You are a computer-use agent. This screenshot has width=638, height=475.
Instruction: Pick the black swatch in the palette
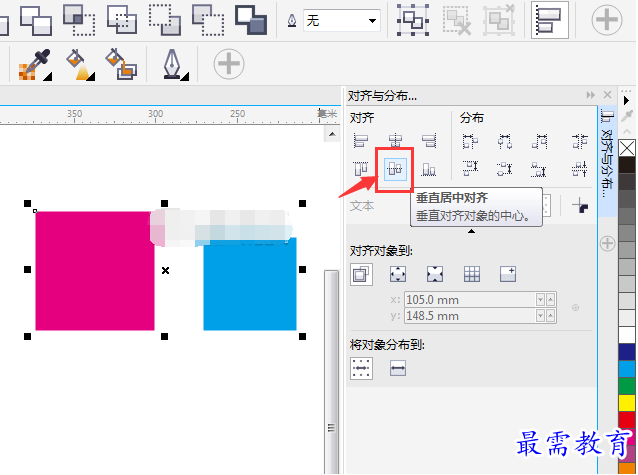click(627, 165)
